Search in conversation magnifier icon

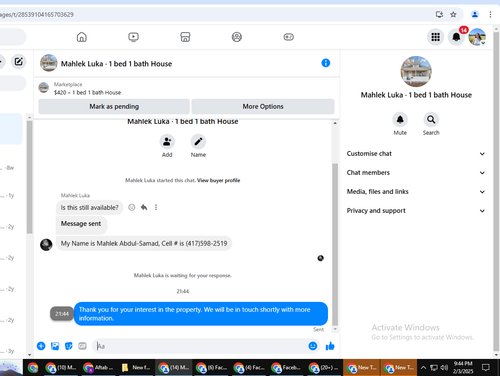coord(431,120)
